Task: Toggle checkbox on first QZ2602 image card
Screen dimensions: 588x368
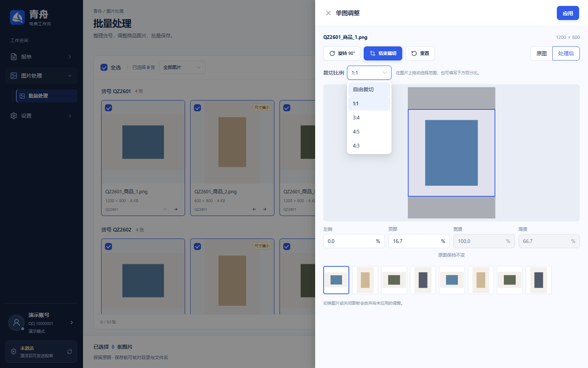Action: [109, 247]
